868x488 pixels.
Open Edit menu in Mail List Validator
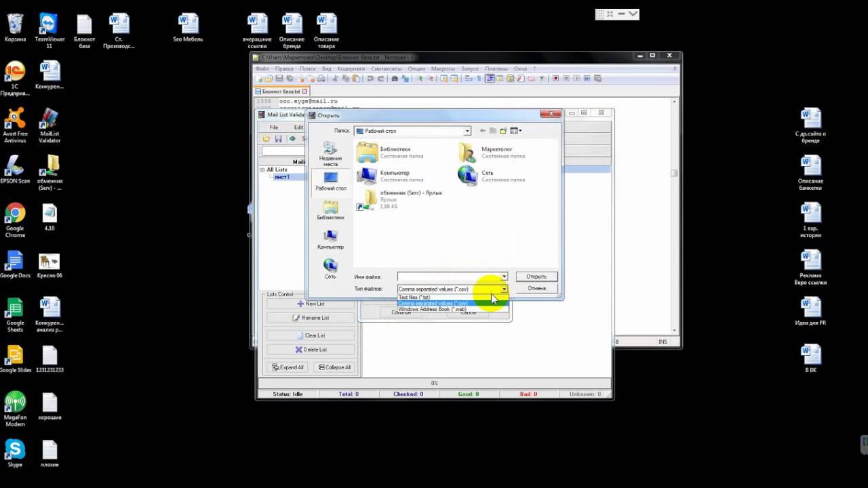point(298,127)
